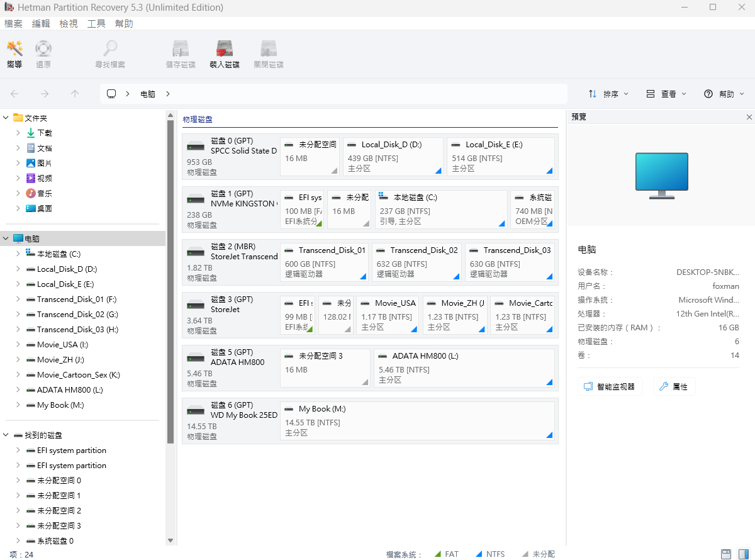Select Movie_USA partition tile
The height and width of the screenshot is (560, 755).
tap(388, 315)
